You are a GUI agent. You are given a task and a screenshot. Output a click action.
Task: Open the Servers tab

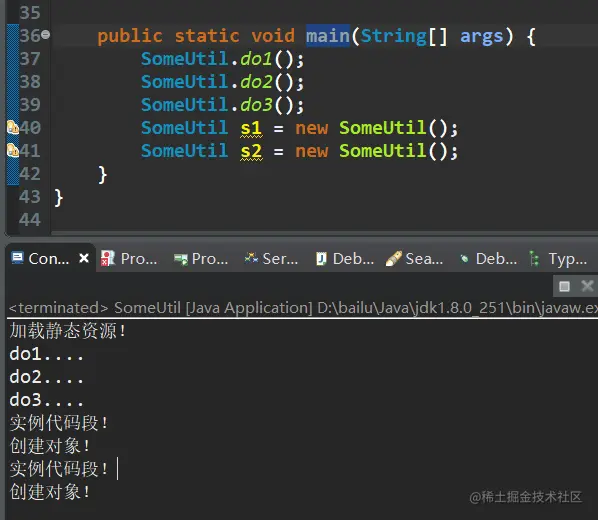pos(271,259)
